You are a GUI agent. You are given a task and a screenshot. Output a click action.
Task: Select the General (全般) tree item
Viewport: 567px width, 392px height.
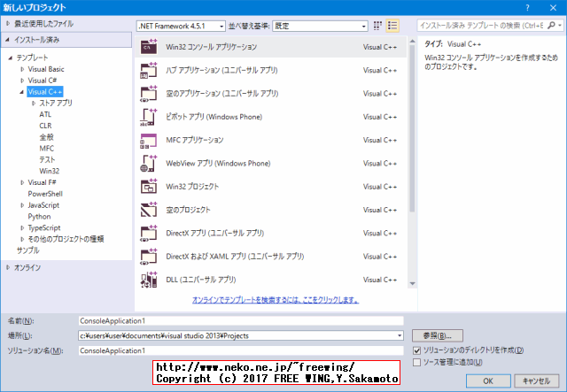[46, 137]
